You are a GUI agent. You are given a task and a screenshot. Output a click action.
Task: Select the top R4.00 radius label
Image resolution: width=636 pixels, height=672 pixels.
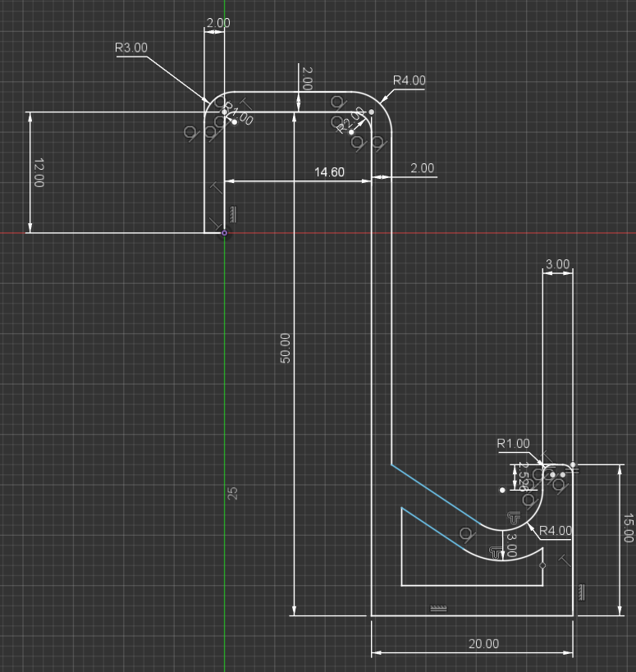tap(410, 80)
